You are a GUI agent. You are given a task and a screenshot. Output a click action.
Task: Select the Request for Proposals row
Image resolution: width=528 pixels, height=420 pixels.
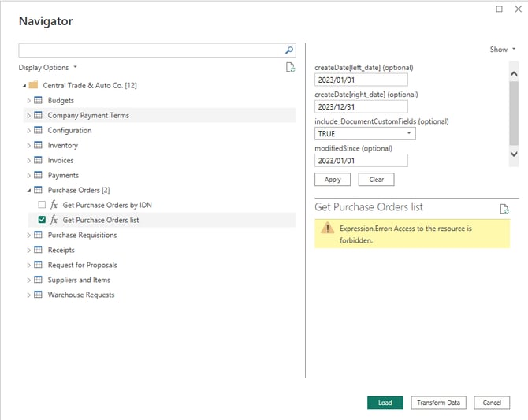click(x=160, y=265)
